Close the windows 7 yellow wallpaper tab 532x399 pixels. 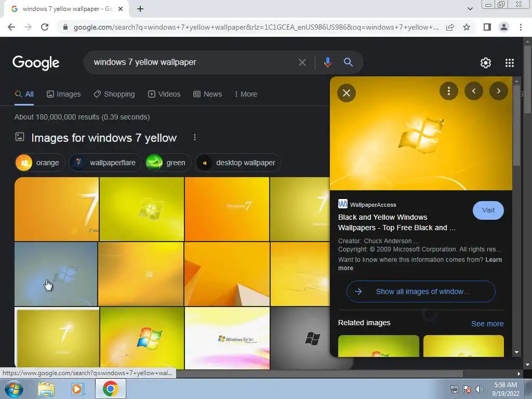click(x=121, y=9)
